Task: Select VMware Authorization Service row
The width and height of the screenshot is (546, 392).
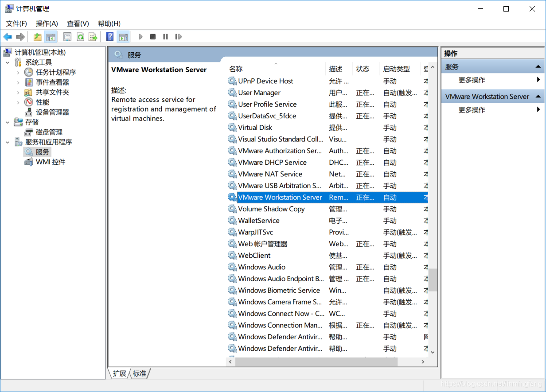Action: [x=327, y=151]
